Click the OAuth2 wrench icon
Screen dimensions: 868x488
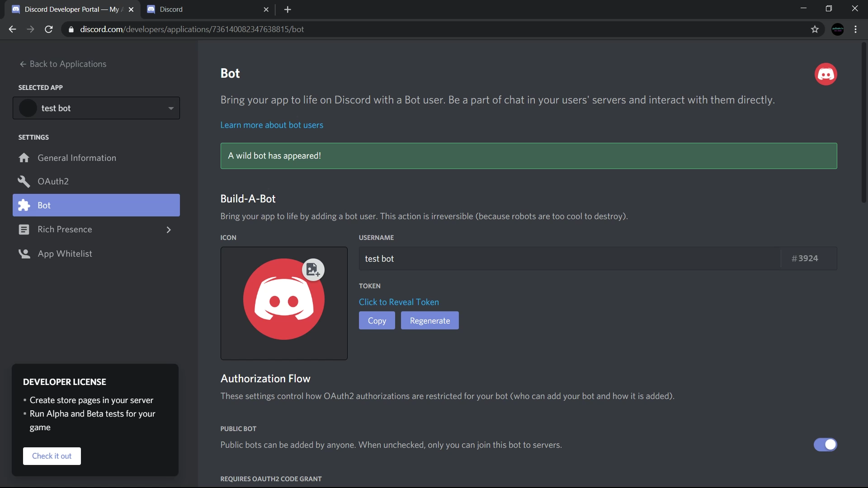pos(24,181)
